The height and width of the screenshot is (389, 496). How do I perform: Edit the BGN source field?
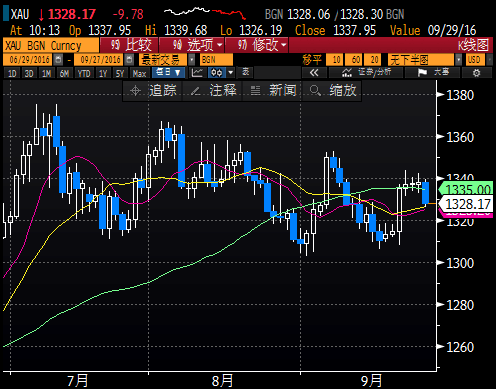click(x=216, y=60)
